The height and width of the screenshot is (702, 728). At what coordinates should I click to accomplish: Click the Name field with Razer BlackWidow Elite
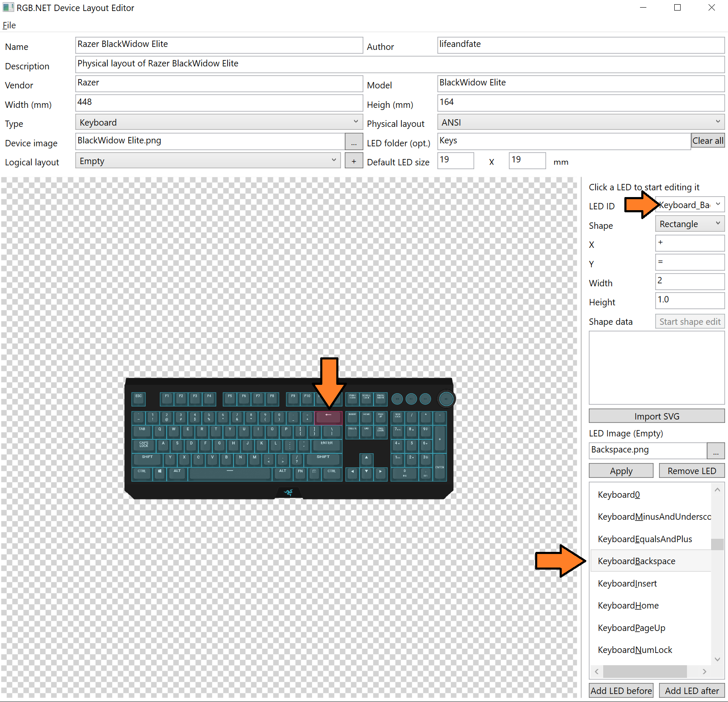(219, 45)
